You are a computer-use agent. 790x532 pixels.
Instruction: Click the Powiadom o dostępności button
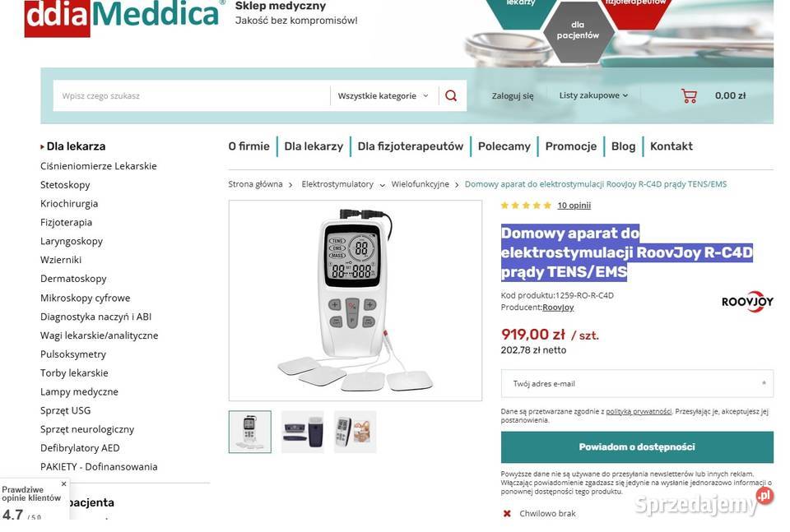tap(637, 447)
